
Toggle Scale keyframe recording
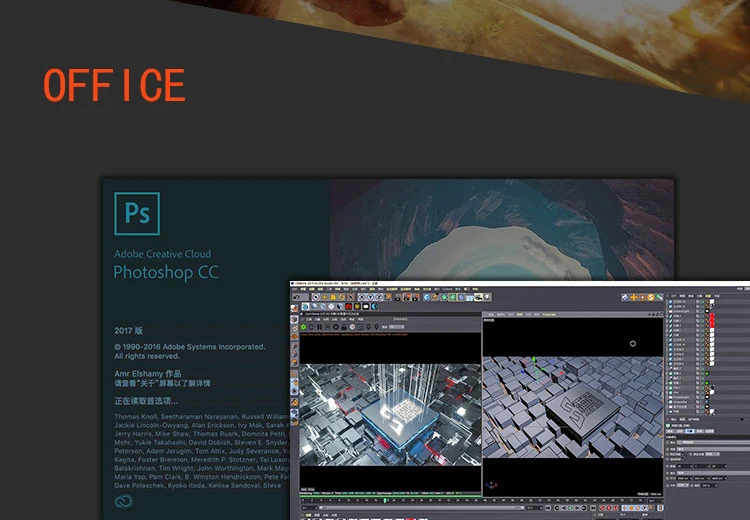coord(631,508)
